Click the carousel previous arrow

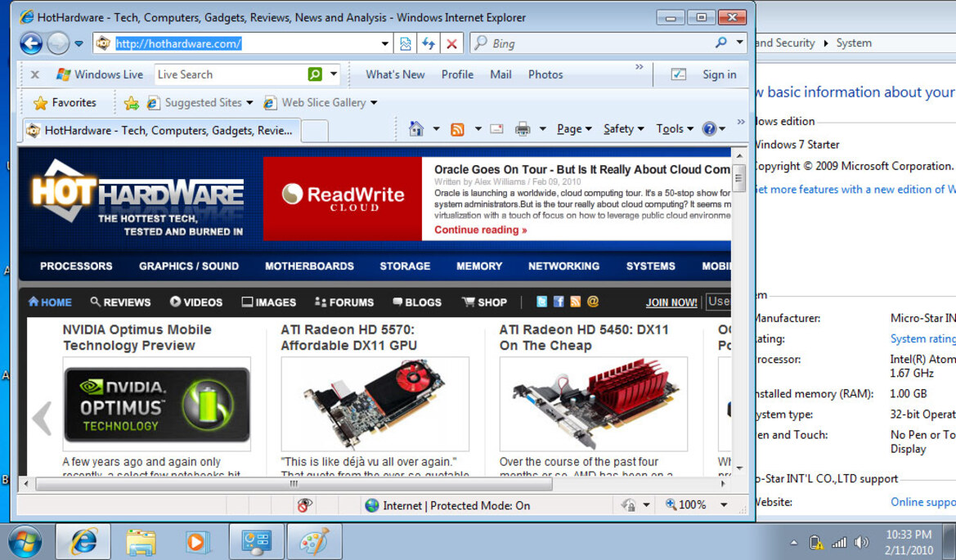tap(42, 418)
